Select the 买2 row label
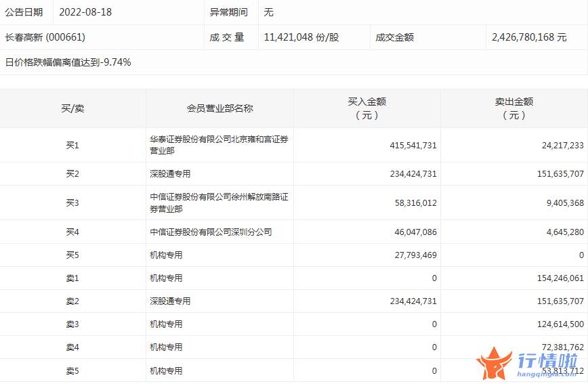This screenshot has height=384, width=588. tap(72, 173)
